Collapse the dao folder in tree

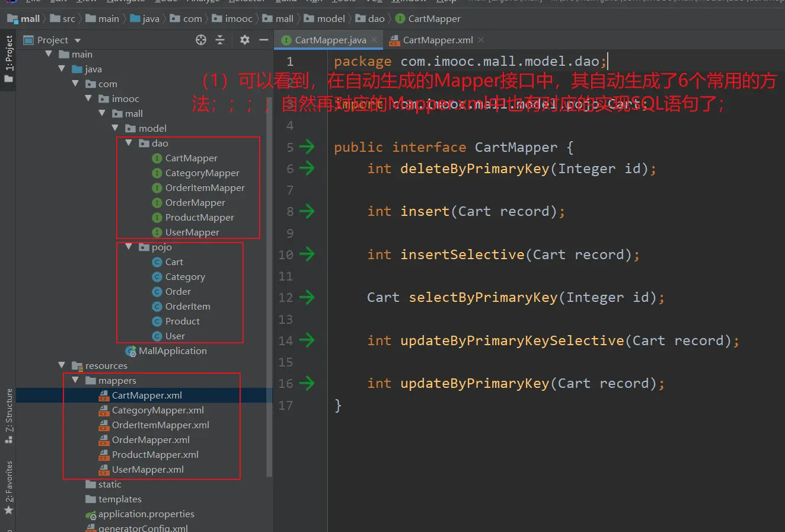129,143
